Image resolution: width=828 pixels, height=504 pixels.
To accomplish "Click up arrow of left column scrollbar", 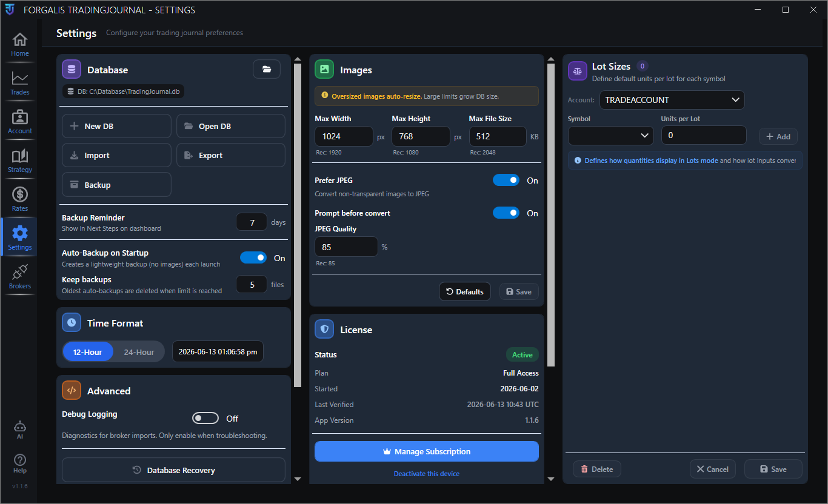I will point(298,59).
